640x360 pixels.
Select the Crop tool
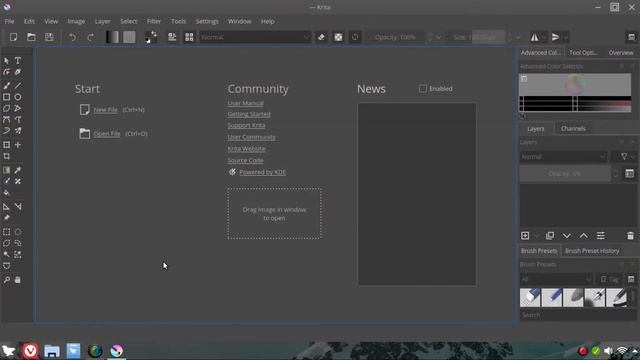[x=7, y=156]
